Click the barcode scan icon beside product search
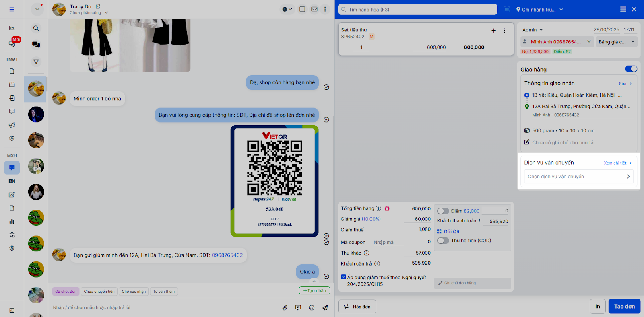Screen dimensions: 644x317 coord(507,9)
